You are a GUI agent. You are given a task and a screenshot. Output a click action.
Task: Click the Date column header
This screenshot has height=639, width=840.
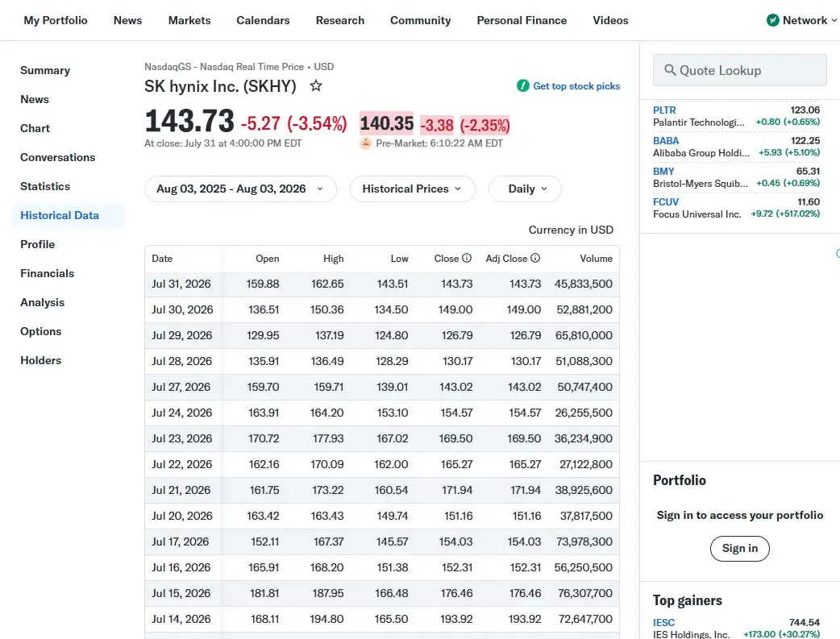click(162, 258)
